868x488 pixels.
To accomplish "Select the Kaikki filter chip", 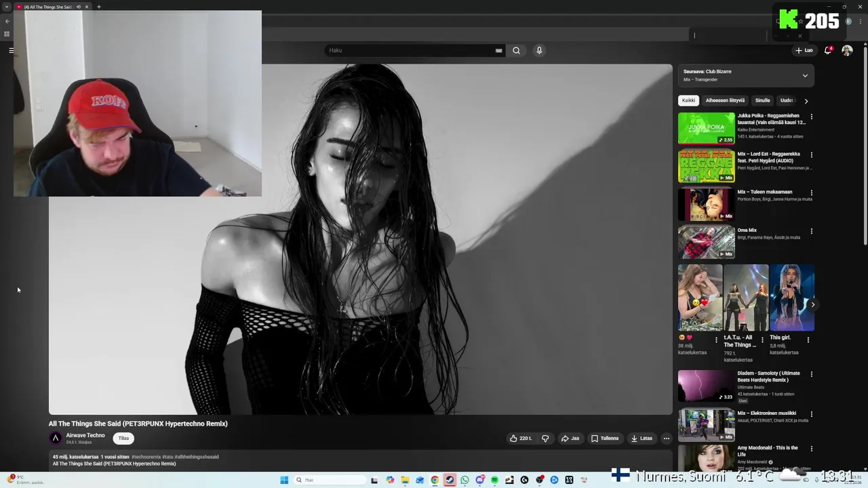I will pyautogui.click(x=688, y=100).
